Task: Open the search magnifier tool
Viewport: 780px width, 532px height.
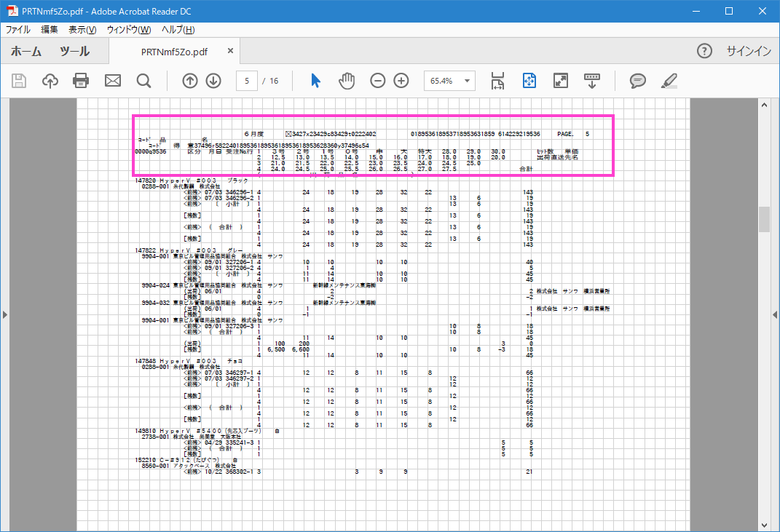Action: [x=143, y=81]
